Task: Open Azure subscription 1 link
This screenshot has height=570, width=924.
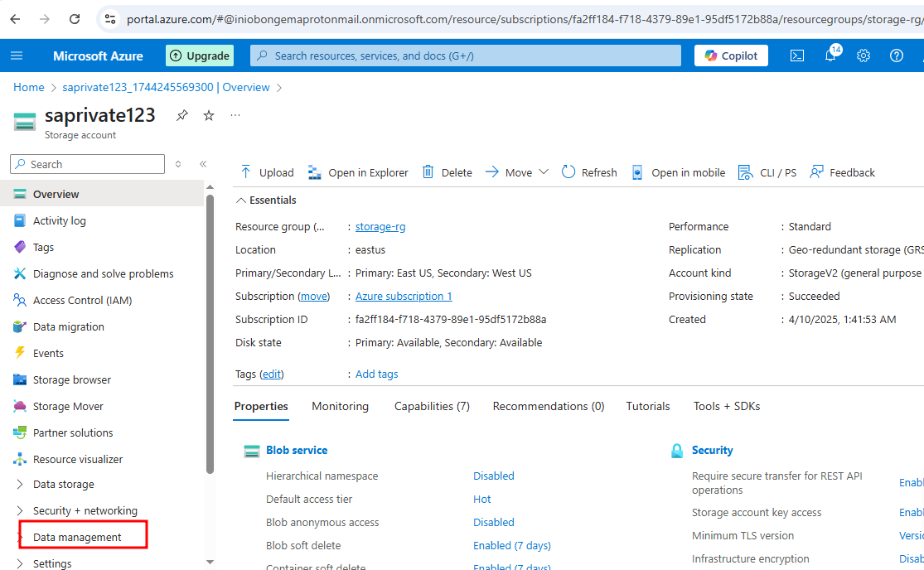Action: point(404,297)
